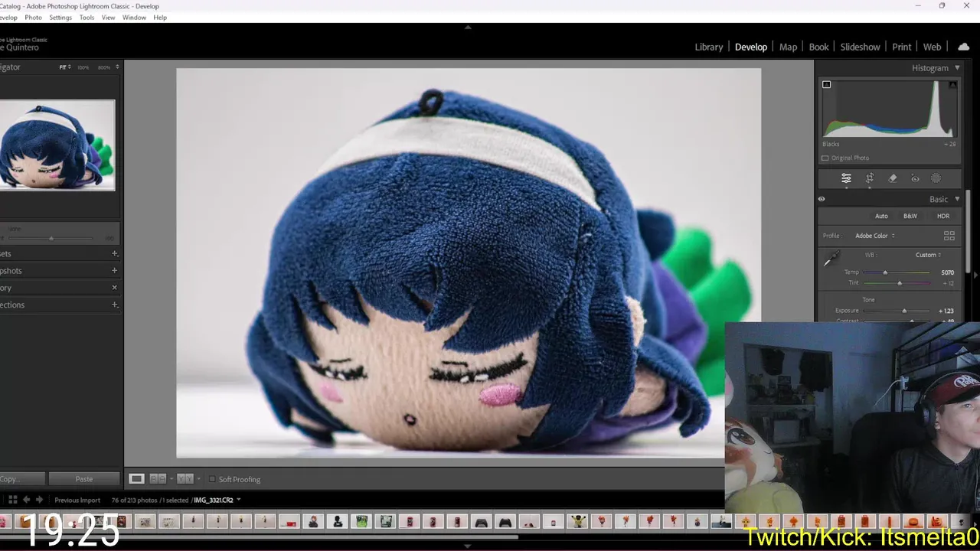980x551 pixels.
Task: Select the Loupe view mode icon
Action: point(136,479)
